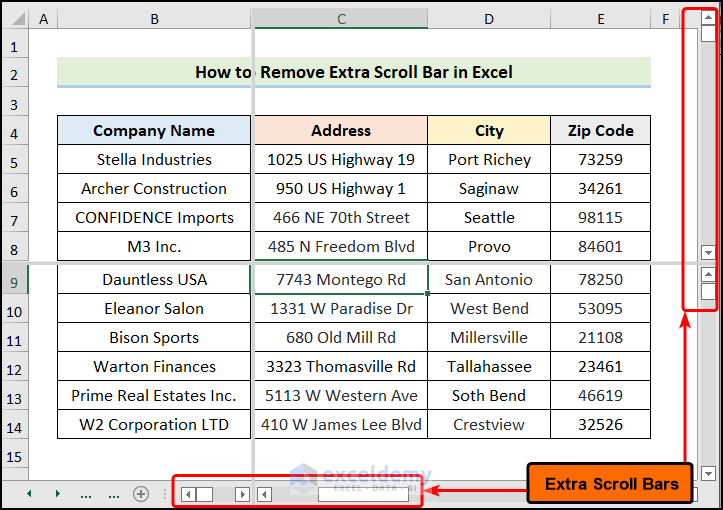The image size is (723, 510).
Task: Select address '466 NE 70th Street'
Action: pyautogui.click(x=341, y=218)
